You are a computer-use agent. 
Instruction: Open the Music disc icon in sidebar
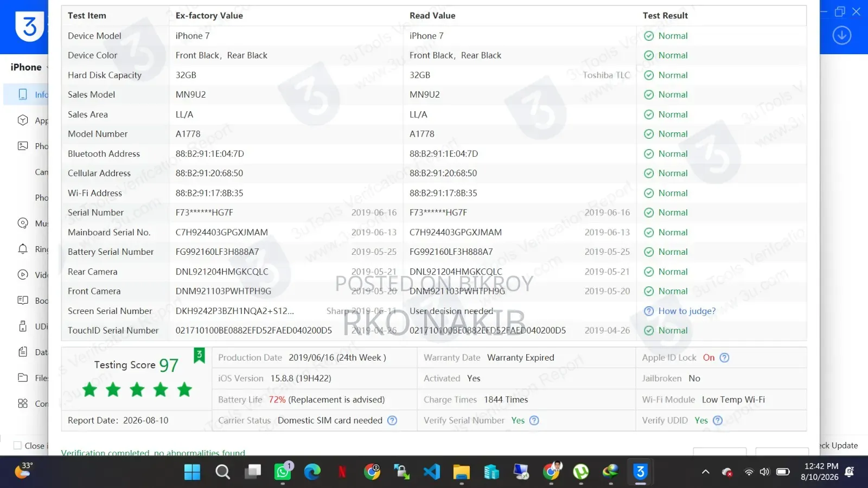click(x=23, y=223)
